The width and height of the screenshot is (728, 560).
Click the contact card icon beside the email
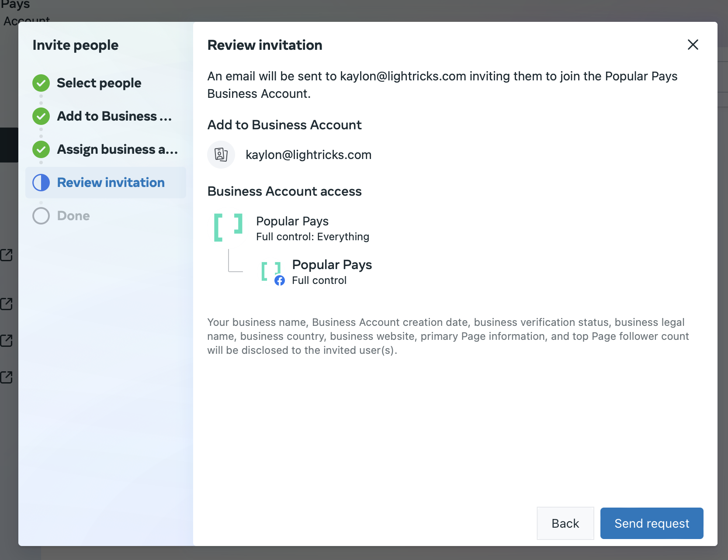[x=221, y=155]
